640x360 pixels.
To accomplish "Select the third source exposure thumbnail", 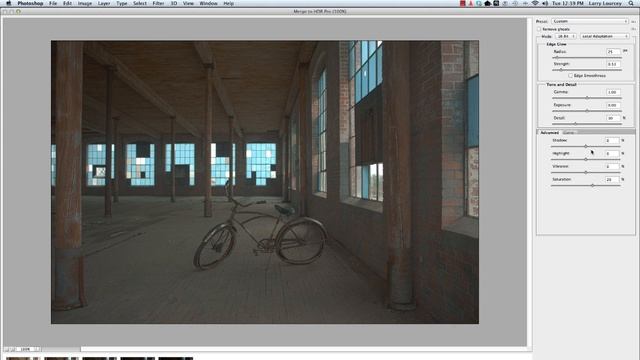I will coord(99,358).
